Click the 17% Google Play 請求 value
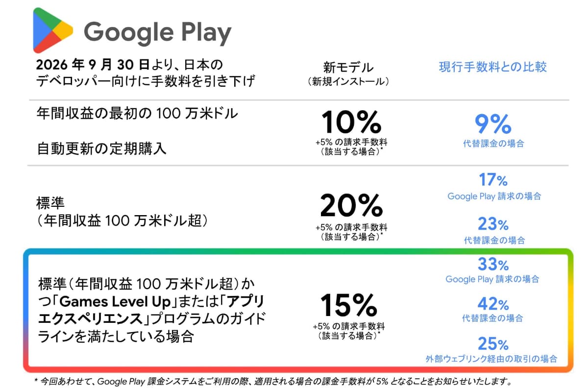 click(x=493, y=180)
